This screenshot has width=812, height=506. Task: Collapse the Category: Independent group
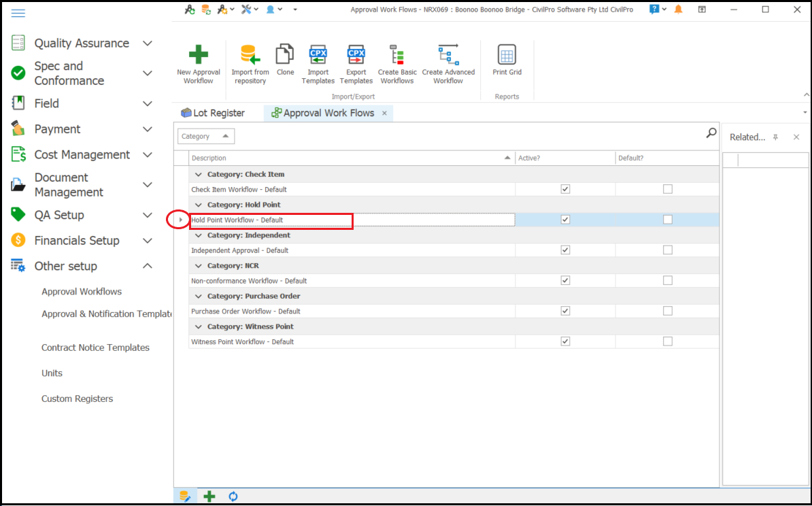point(199,235)
